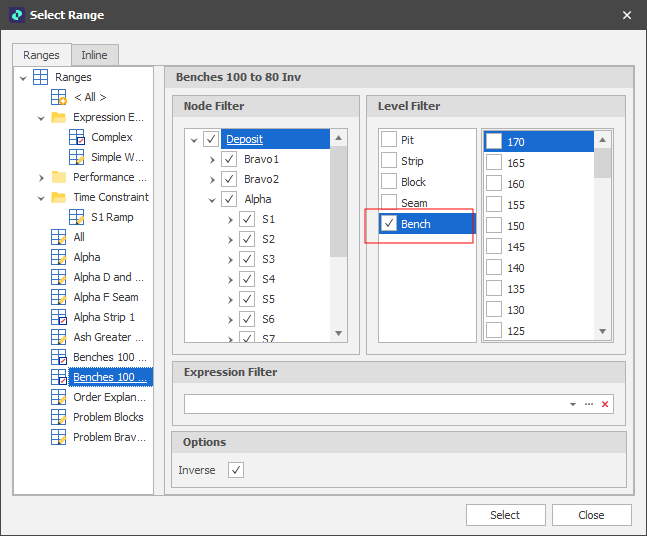Screen dimensions: 647x536
Task: Switch to the Inline tab
Action: [94, 55]
